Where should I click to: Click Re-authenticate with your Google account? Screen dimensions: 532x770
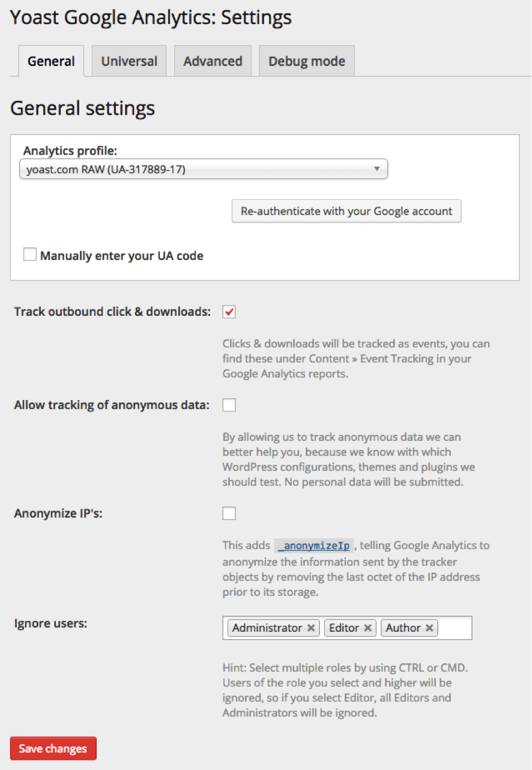[346, 211]
